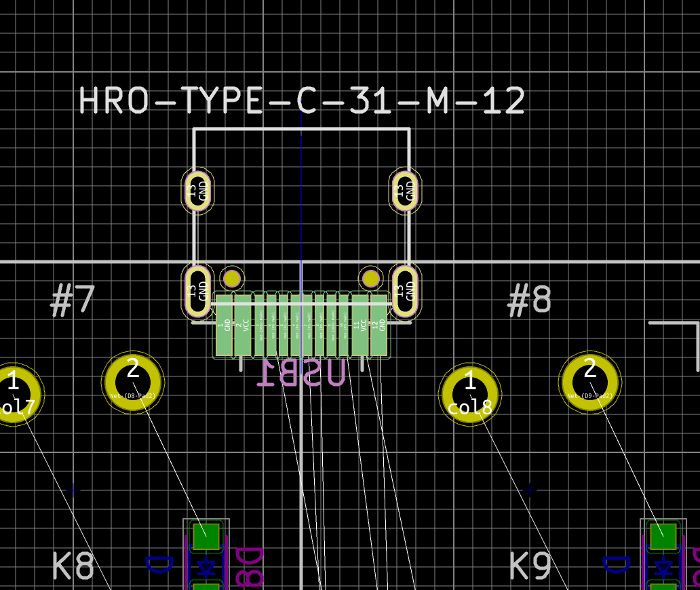
Task: Select the right round locating hole of USB1
Action: (370, 278)
